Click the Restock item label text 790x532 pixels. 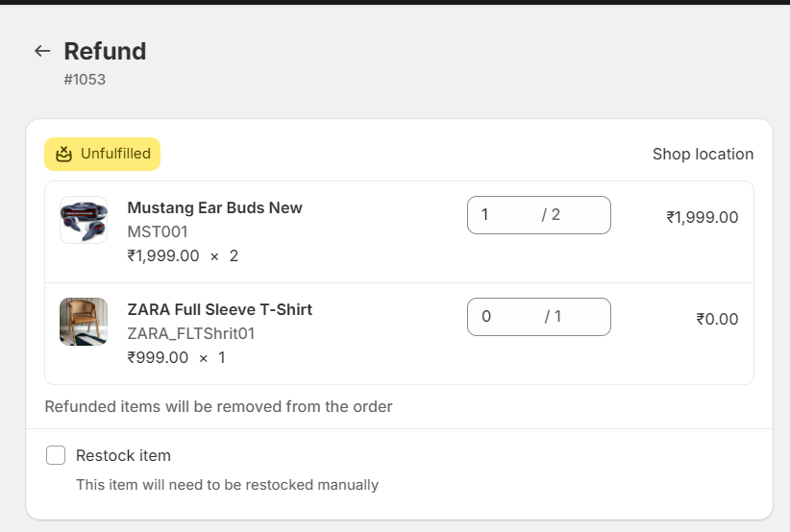[x=123, y=455]
